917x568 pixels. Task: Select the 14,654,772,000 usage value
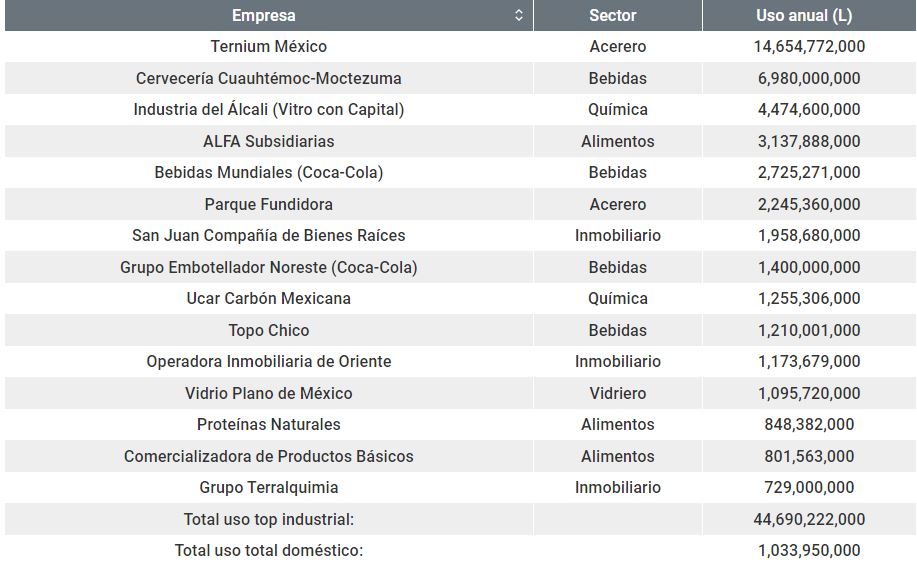(x=809, y=47)
